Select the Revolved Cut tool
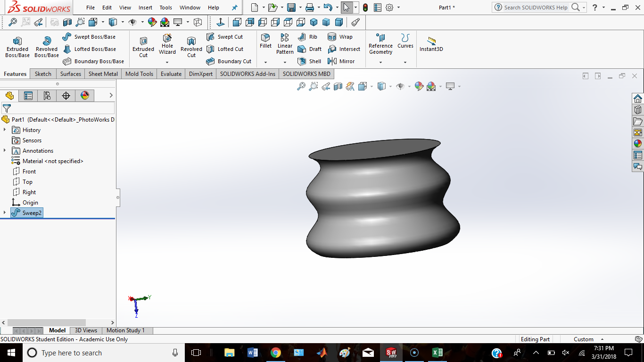Screen dimensions: 644x362 tap(191, 47)
